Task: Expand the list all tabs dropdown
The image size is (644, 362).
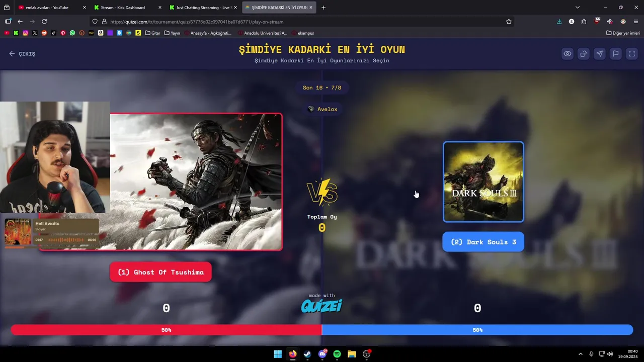Action: pyautogui.click(x=578, y=8)
